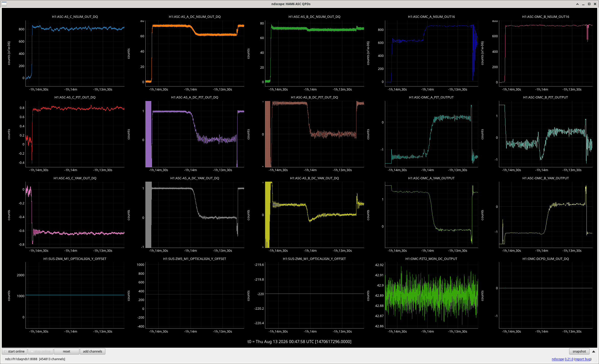The height and width of the screenshot is (364, 599).
Task: Select the H1:ASC-OMC_B_NSUM_OUT16 plot title
Action: click(x=546, y=17)
